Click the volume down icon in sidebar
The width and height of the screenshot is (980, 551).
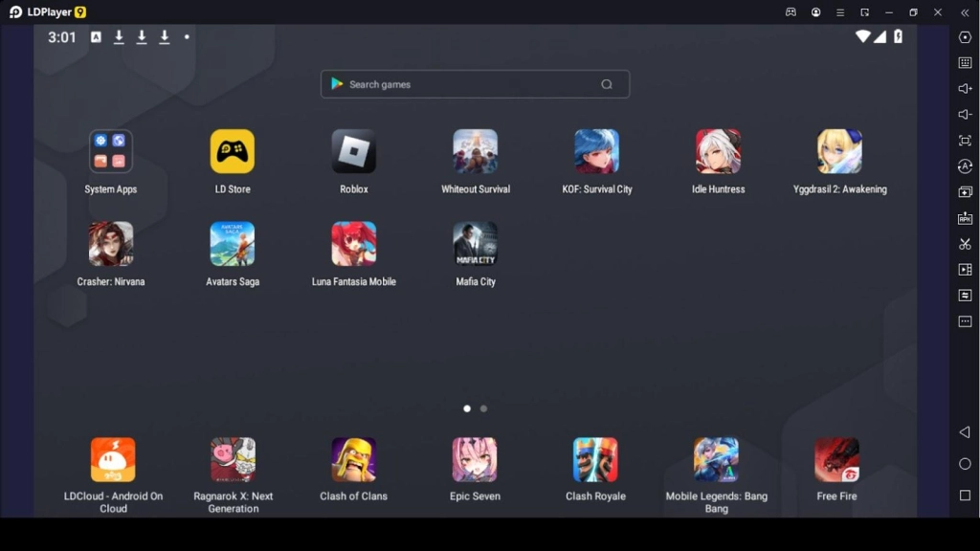point(965,115)
